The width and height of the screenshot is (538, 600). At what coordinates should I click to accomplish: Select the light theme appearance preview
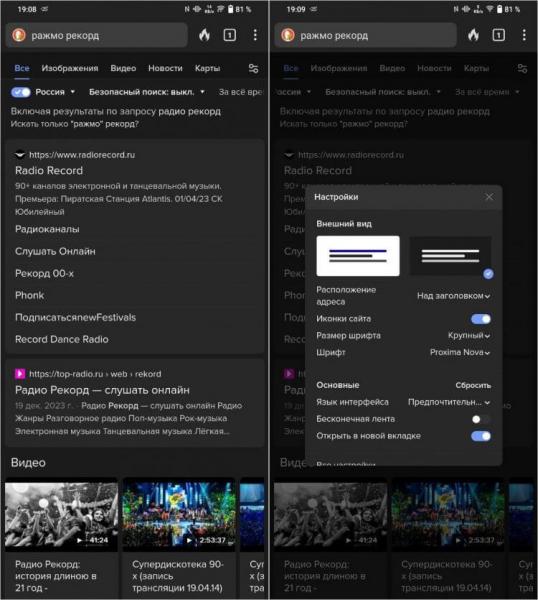click(x=358, y=256)
